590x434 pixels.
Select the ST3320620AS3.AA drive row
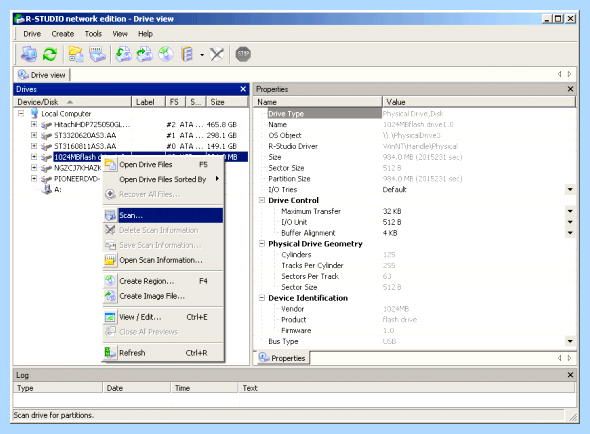(x=132, y=135)
